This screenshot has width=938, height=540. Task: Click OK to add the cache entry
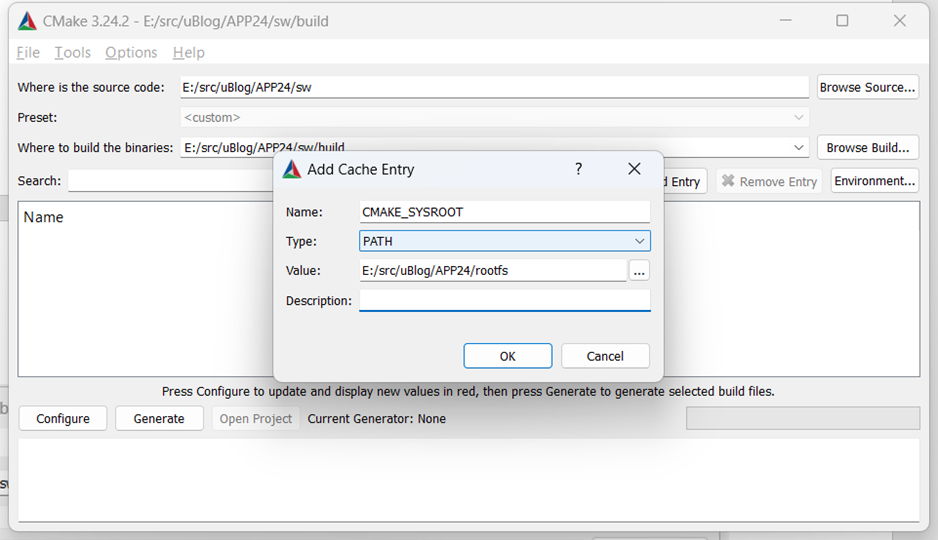click(507, 356)
